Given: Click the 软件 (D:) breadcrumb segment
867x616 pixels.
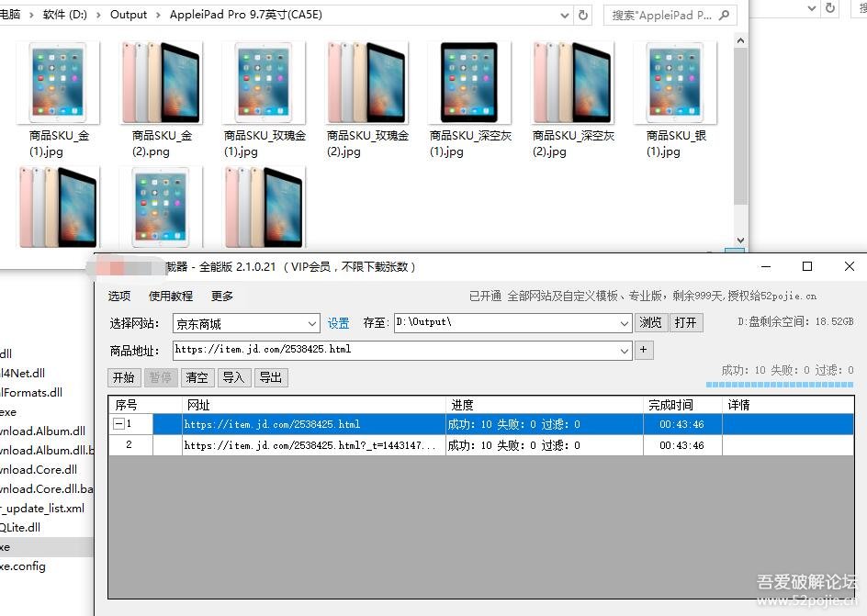Looking at the screenshot, I should (64, 15).
